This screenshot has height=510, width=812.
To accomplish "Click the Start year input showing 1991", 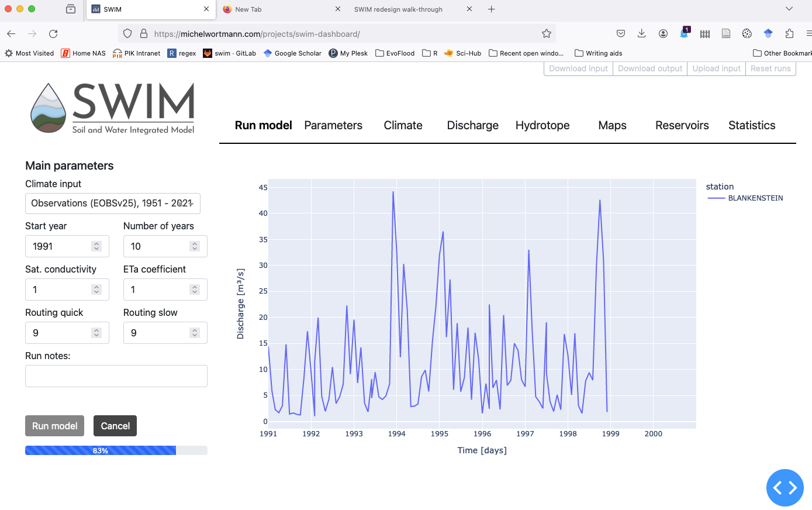I will (x=67, y=246).
